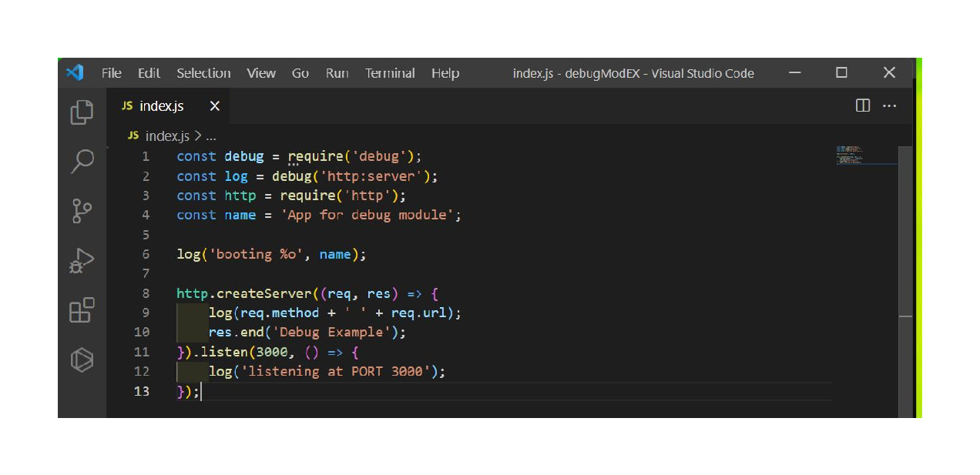Click the 'booting %o' string on line 6
Image resolution: width=980 pixels, height=475 pixels.
(x=256, y=254)
